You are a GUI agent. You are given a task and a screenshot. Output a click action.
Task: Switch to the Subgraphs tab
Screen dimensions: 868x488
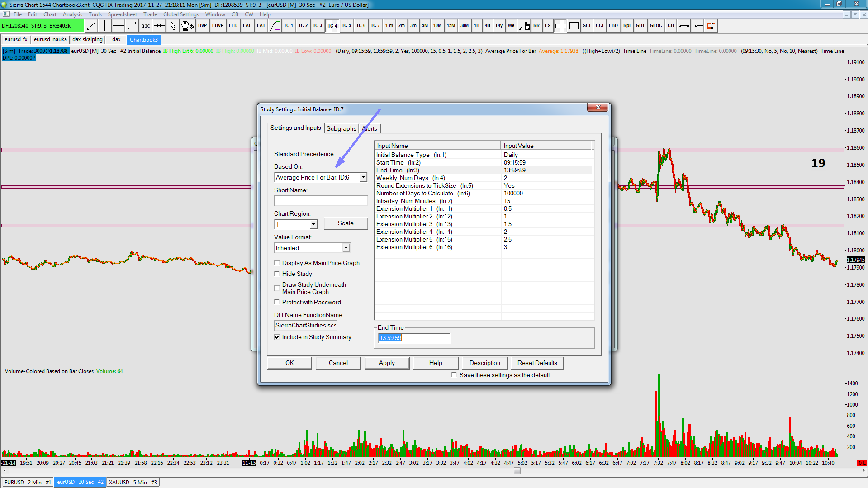[x=341, y=128]
